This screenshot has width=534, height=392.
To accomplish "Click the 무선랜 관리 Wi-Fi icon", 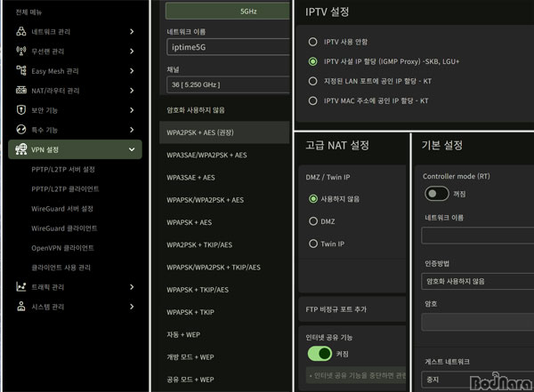I will click(20, 52).
